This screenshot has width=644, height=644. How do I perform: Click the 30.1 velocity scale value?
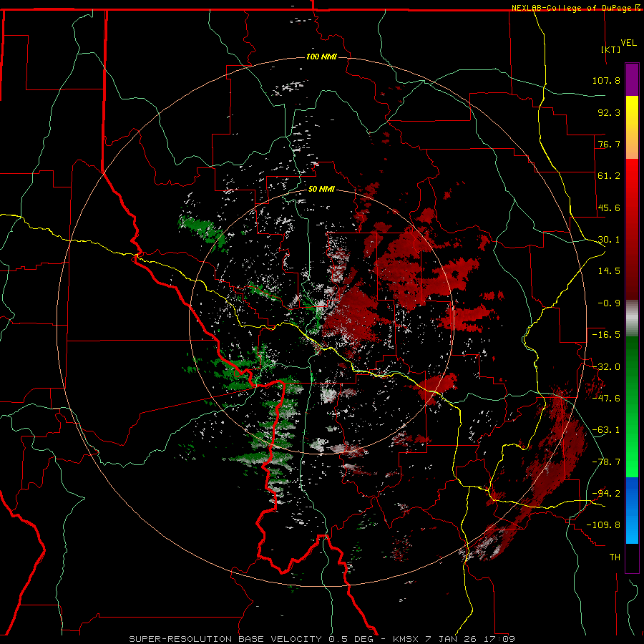pos(609,240)
